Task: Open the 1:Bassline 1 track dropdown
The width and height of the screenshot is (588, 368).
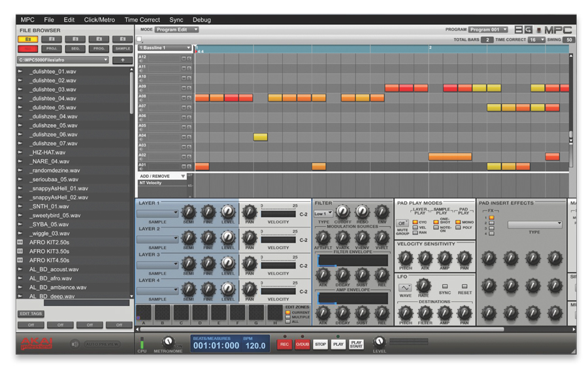Action: tap(164, 48)
